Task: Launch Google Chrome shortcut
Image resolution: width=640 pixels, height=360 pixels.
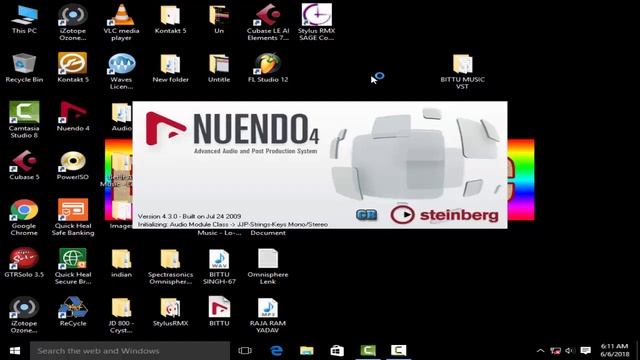Action: tap(24, 217)
